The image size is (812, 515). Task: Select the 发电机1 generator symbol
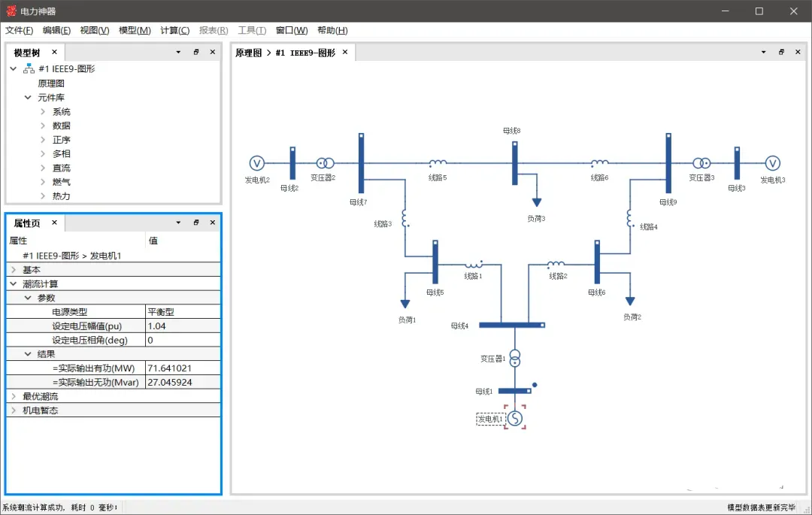point(515,418)
